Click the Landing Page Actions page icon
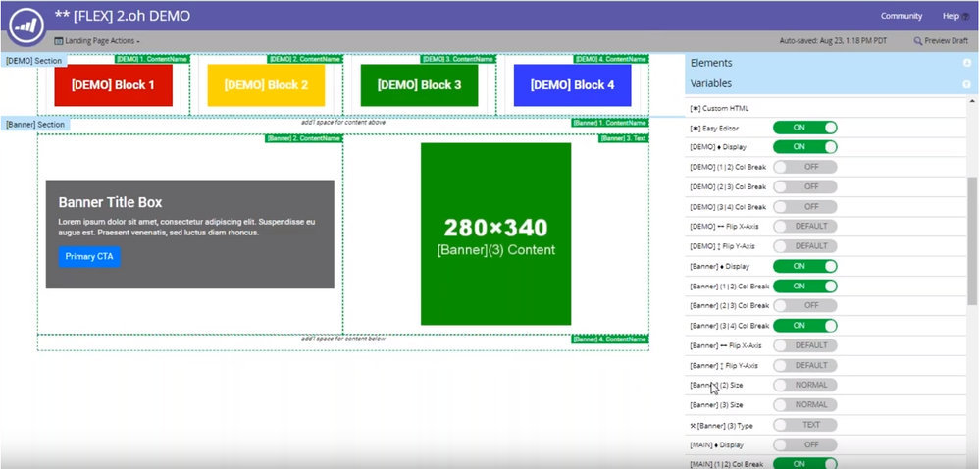Screen dimensions: 980x469 (x=59, y=41)
